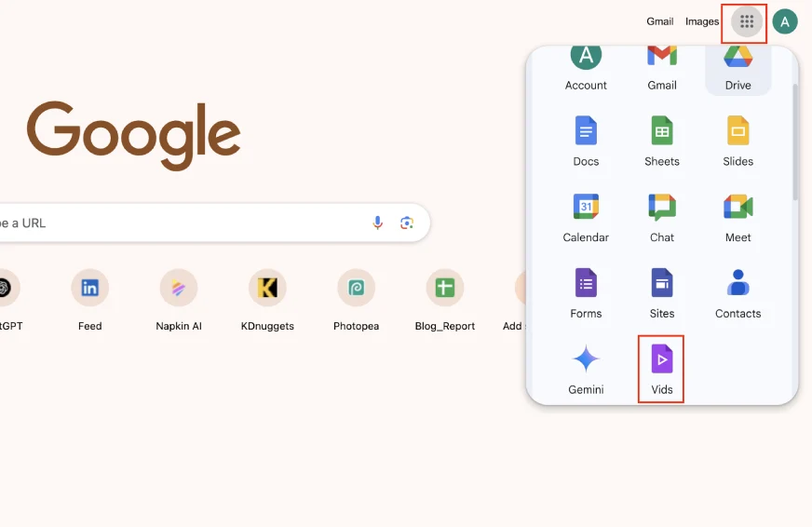Focus the search or URL input box
The width and height of the screenshot is (812, 527).
click(215, 223)
